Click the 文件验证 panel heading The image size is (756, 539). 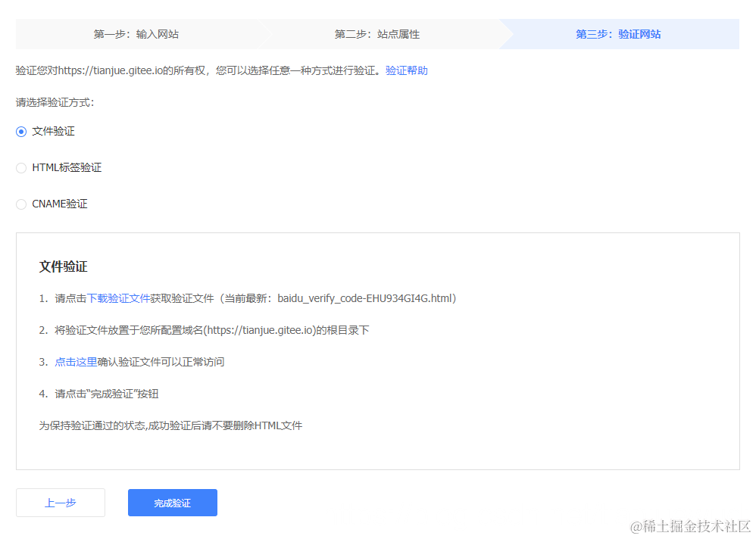[x=63, y=266]
